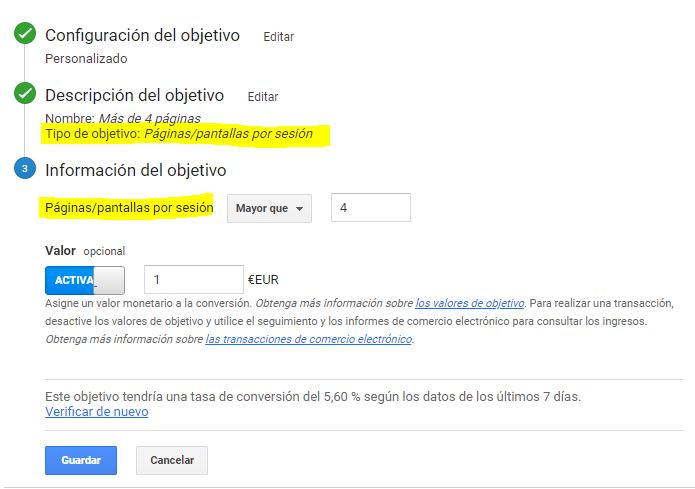
Task: Click the Personalizado text
Action: click(86, 59)
